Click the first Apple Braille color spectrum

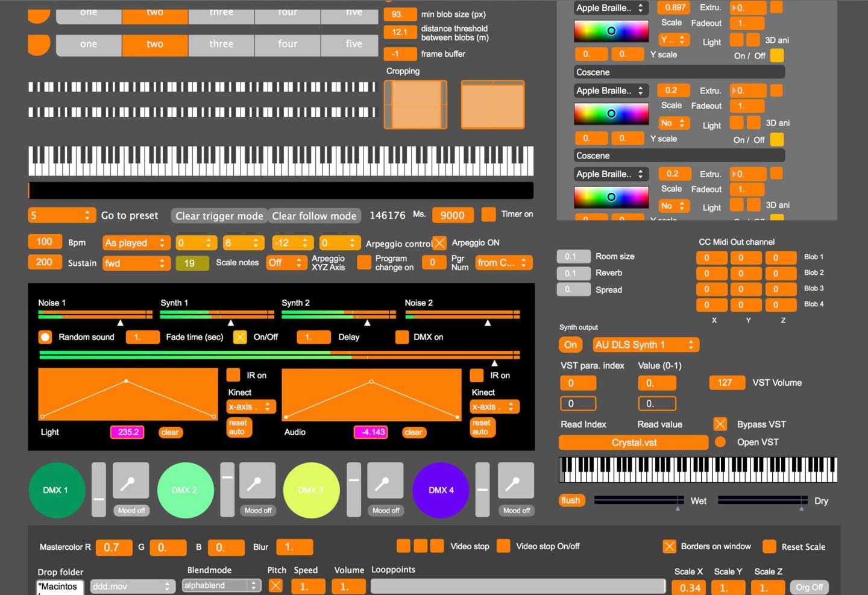(611, 31)
